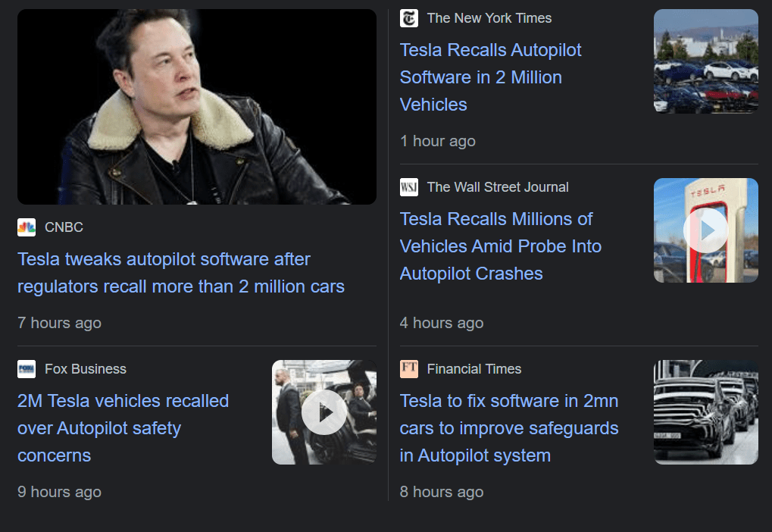
Task: Click the large photo of man in leather jacket
Action: (x=197, y=107)
